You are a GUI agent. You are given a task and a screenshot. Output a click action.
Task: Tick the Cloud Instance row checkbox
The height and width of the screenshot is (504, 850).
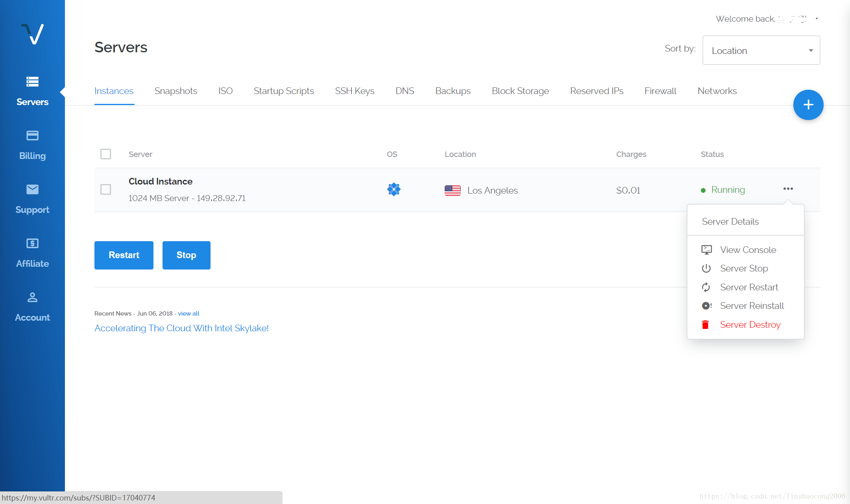coord(105,190)
